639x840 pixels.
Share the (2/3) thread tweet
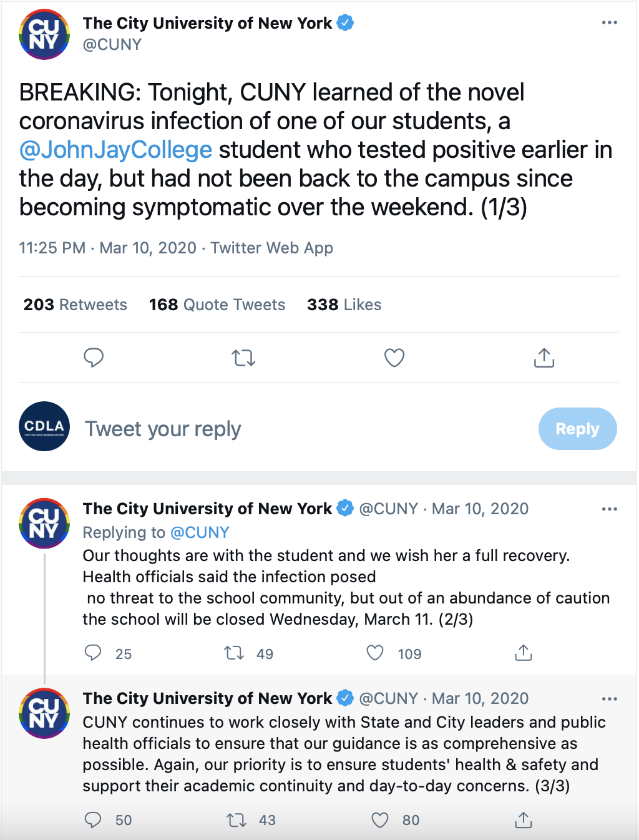tap(523, 653)
